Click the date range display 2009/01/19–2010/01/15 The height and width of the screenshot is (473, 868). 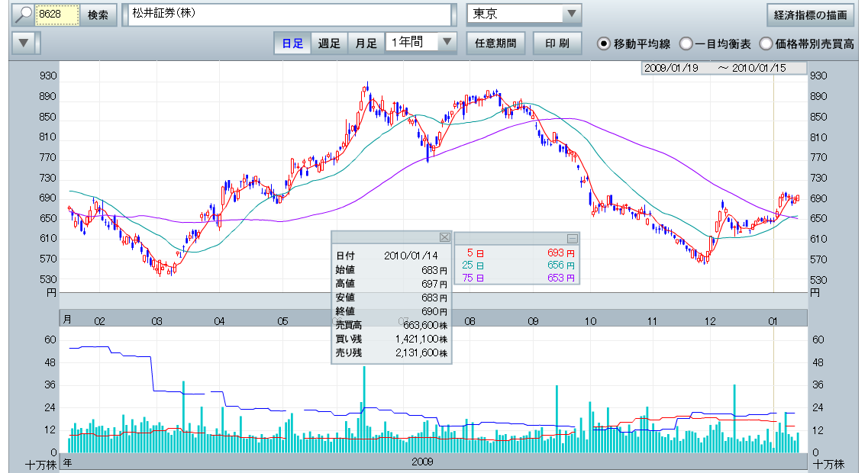point(724,68)
